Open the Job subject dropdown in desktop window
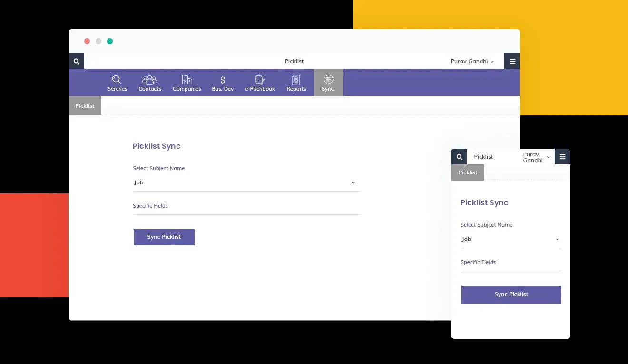Viewport: 628px width, 364px height. click(x=246, y=183)
